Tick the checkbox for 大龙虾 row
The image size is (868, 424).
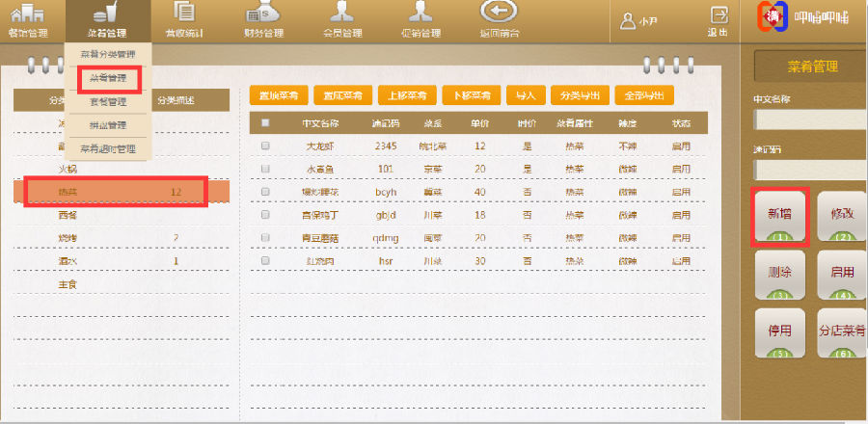[265, 146]
